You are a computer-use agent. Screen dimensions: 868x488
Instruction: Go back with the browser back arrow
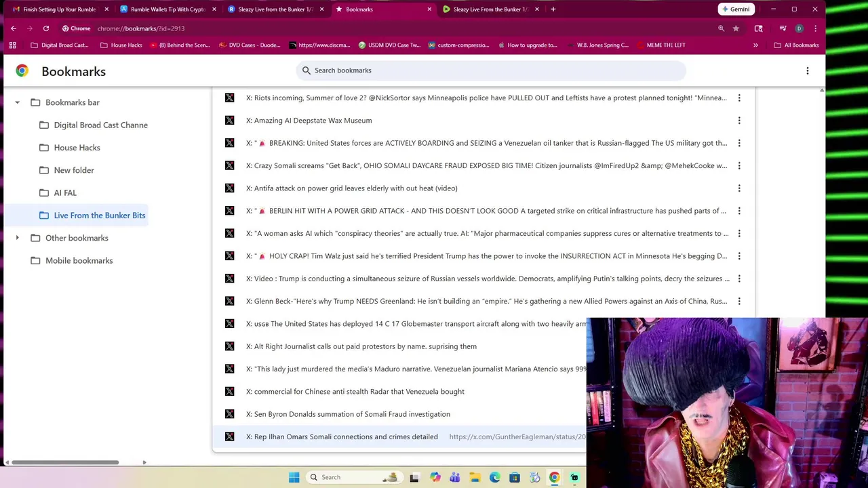pyautogui.click(x=14, y=28)
